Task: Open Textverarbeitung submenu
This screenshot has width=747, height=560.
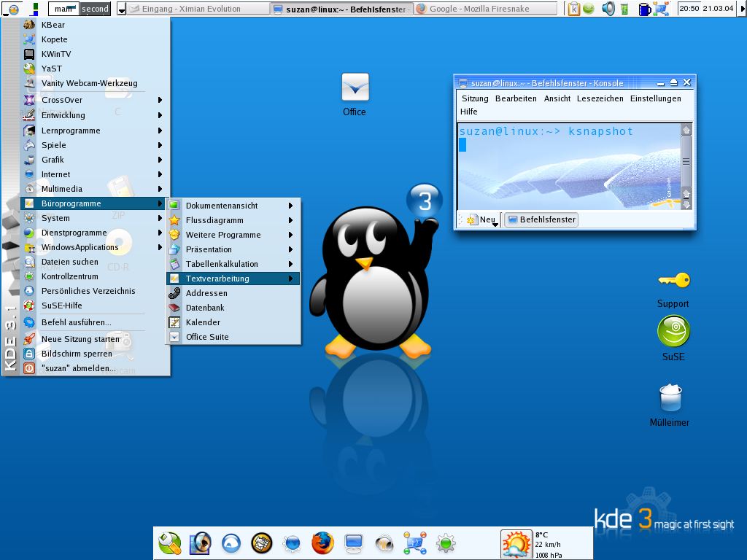Action: (x=233, y=279)
